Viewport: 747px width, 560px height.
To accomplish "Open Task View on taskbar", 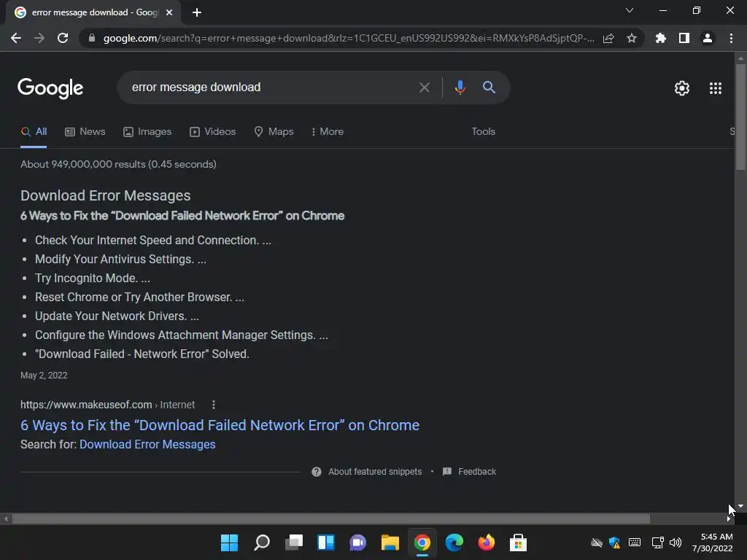I will click(294, 542).
